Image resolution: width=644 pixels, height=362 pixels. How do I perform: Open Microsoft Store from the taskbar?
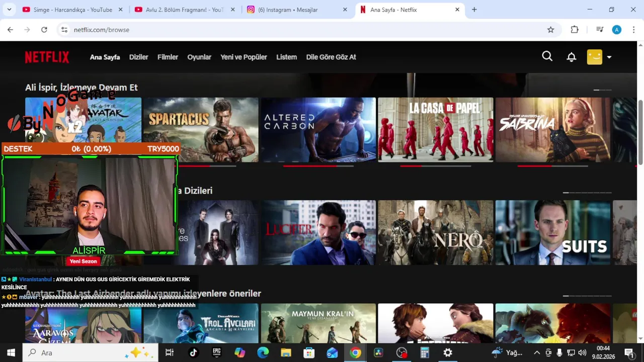pyautogui.click(x=309, y=352)
